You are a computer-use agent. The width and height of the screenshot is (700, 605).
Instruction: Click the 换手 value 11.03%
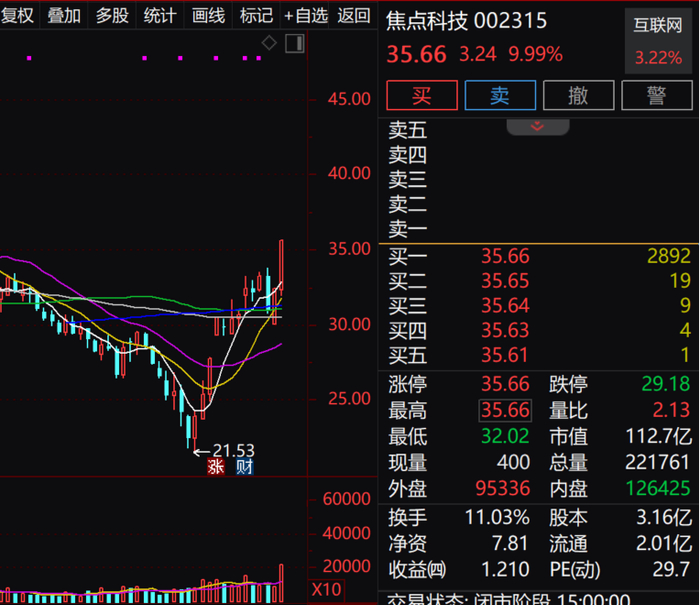pyautogui.click(x=497, y=518)
